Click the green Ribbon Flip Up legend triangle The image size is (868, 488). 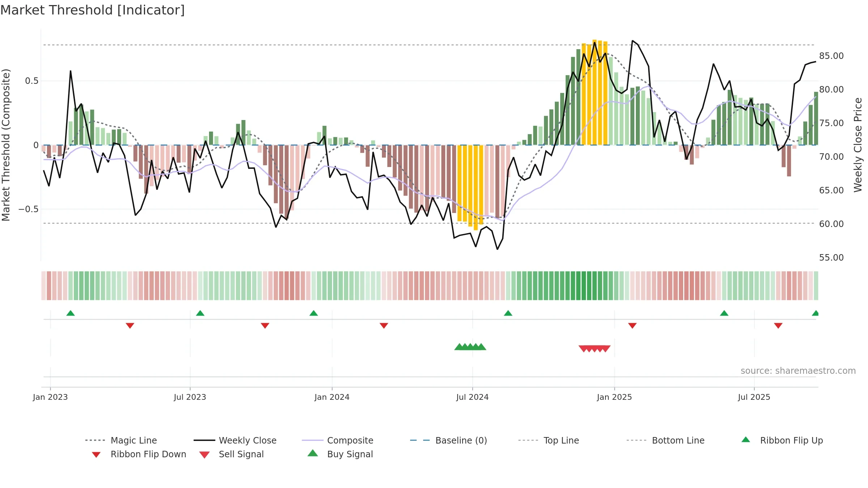(746, 440)
